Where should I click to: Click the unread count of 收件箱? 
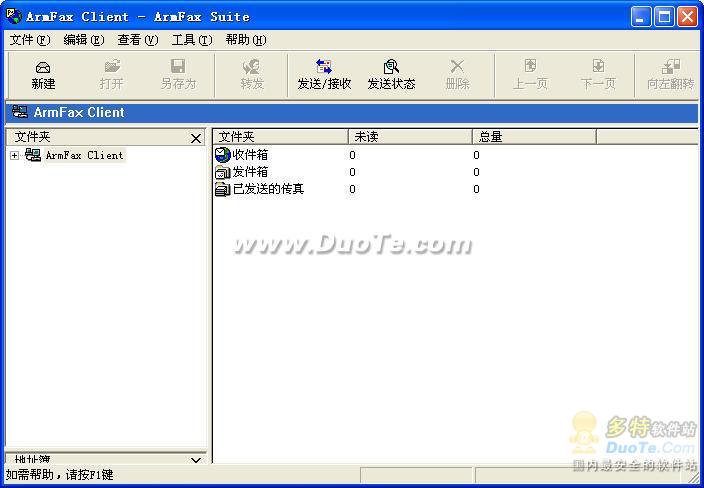pos(352,155)
